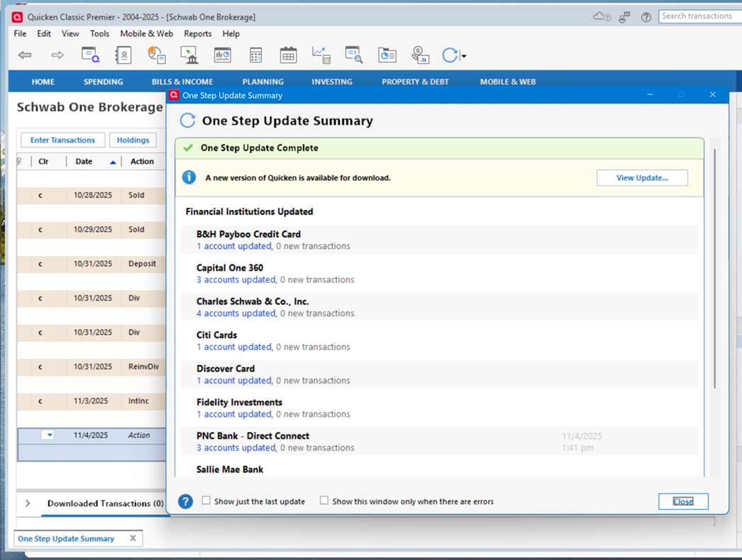Open the chart window toolbar icon
Image resolution: width=742 pixels, height=560 pixels.
coord(223,55)
